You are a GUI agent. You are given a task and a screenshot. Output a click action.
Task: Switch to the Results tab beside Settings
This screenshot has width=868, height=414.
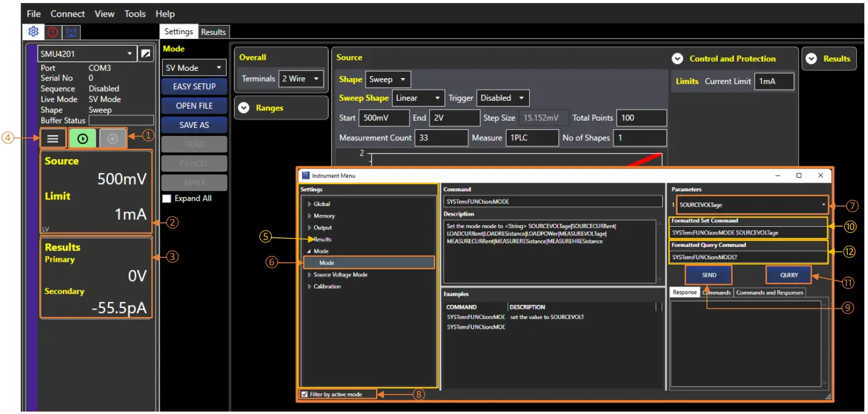(x=213, y=32)
